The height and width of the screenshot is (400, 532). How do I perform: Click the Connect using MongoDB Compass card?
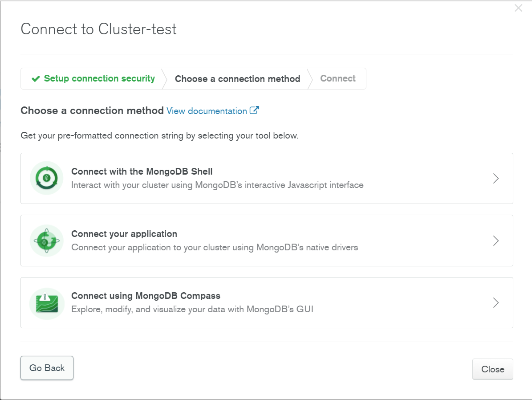tap(266, 302)
